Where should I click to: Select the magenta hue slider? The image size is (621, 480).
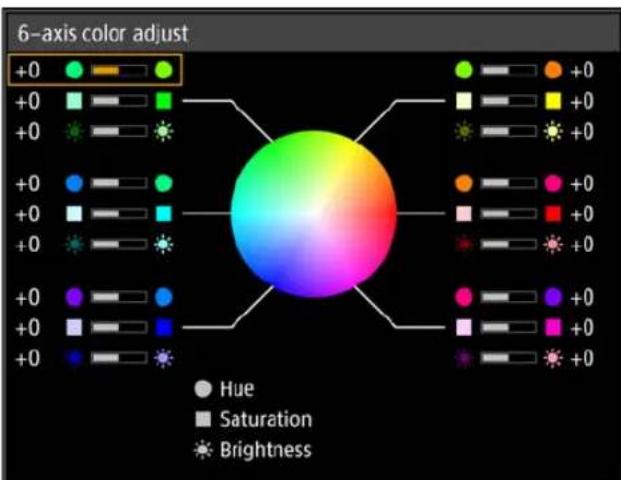pyautogui.click(x=509, y=297)
